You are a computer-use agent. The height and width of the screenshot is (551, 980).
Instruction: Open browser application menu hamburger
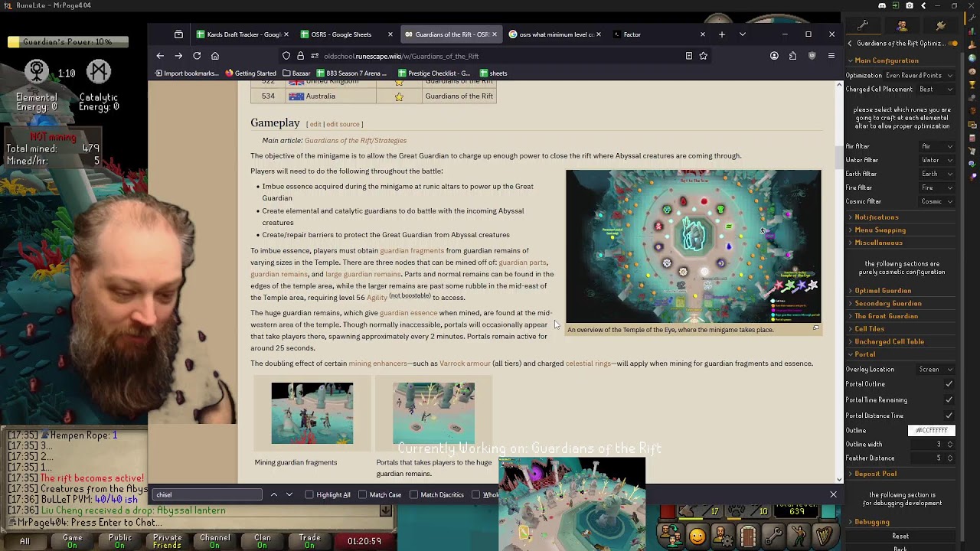tap(831, 56)
